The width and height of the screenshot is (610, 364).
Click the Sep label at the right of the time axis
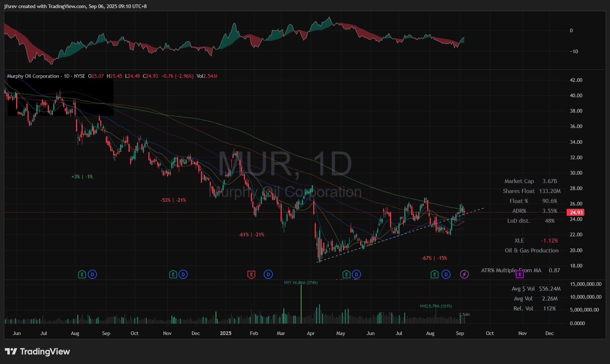[460, 333]
